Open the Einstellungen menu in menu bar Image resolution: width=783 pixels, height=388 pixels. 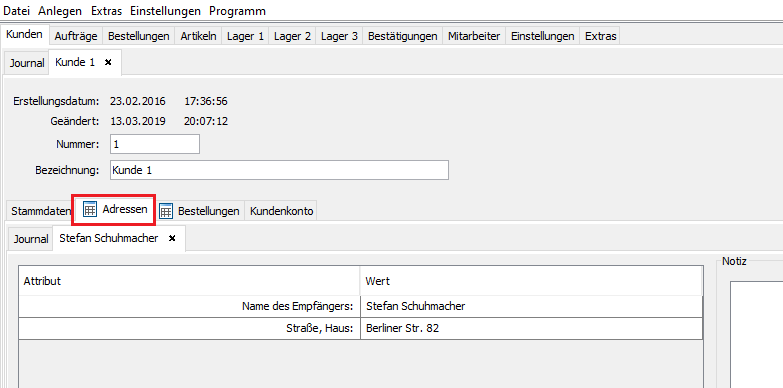[165, 10]
